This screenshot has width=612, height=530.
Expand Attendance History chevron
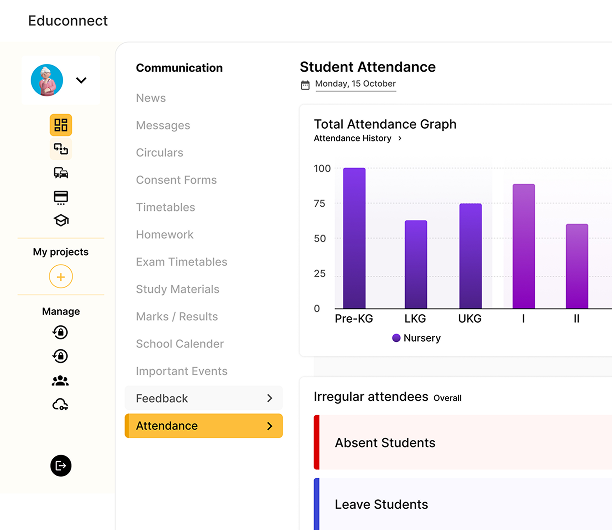tap(400, 139)
